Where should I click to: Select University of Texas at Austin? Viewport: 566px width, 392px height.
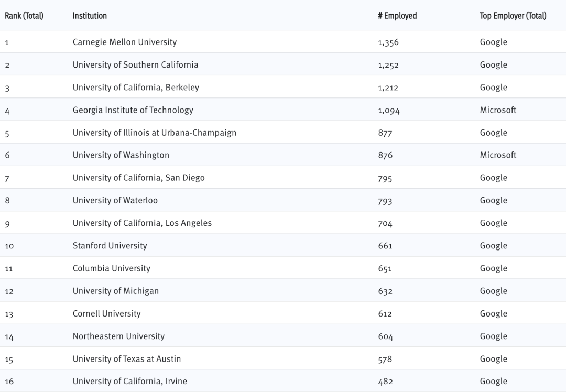click(x=127, y=359)
